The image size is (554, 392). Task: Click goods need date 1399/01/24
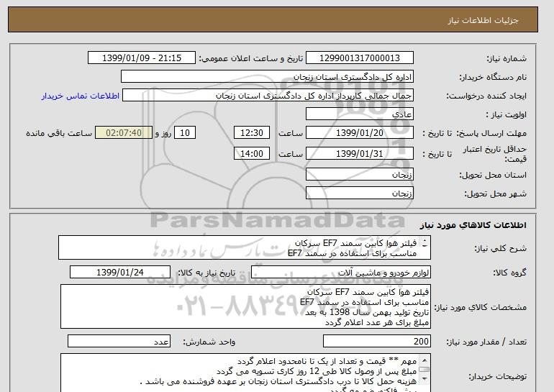pos(120,273)
